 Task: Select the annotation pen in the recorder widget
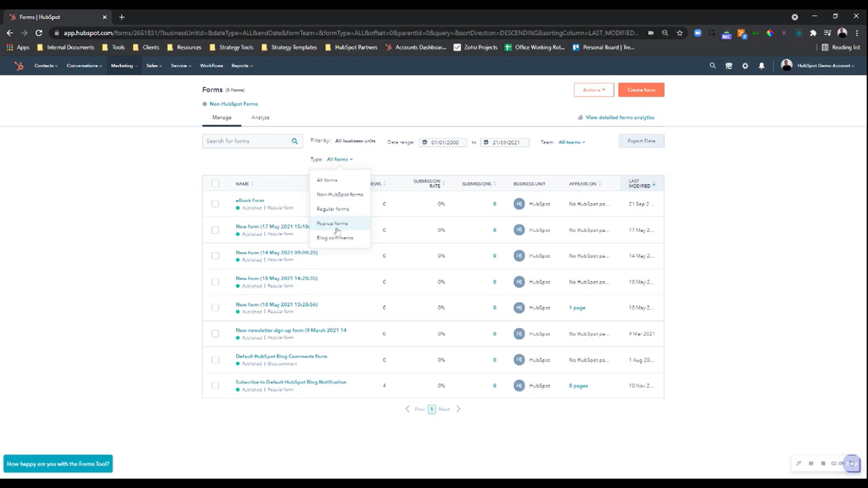(x=799, y=463)
